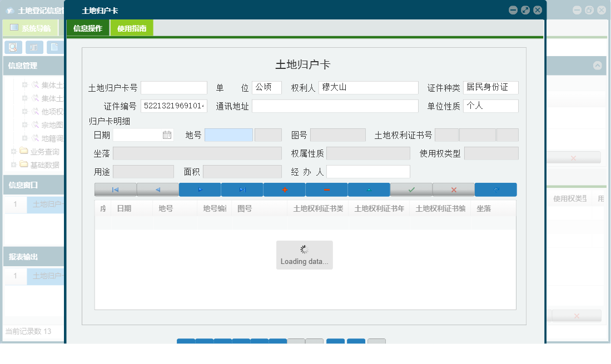Click the 使用权类型 field
The height and width of the screenshot is (364, 611).
click(491, 153)
